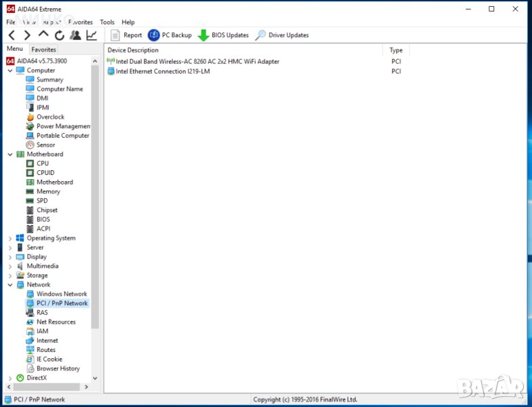
Task: Go up one level with Up arrow
Action: [x=43, y=35]
